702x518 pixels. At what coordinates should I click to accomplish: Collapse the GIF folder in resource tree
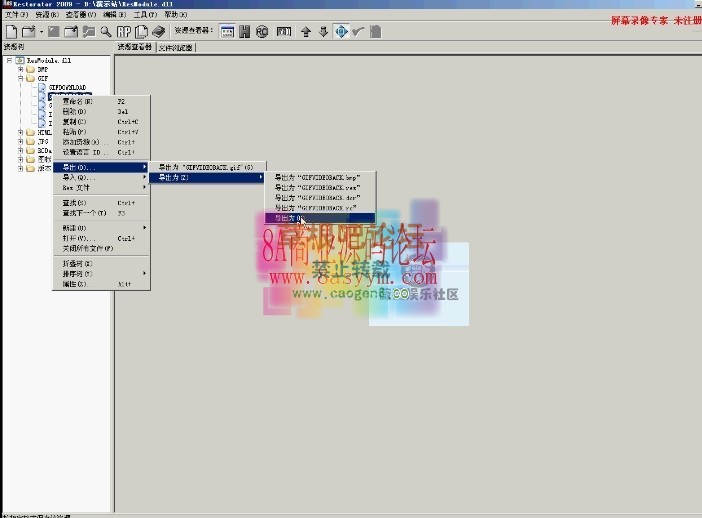[20, 77]
